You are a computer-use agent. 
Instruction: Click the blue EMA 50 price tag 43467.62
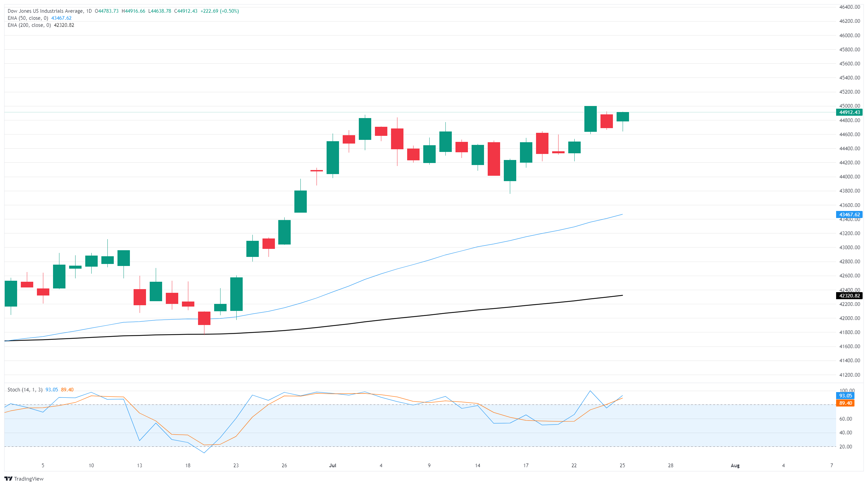coord(849,215)
